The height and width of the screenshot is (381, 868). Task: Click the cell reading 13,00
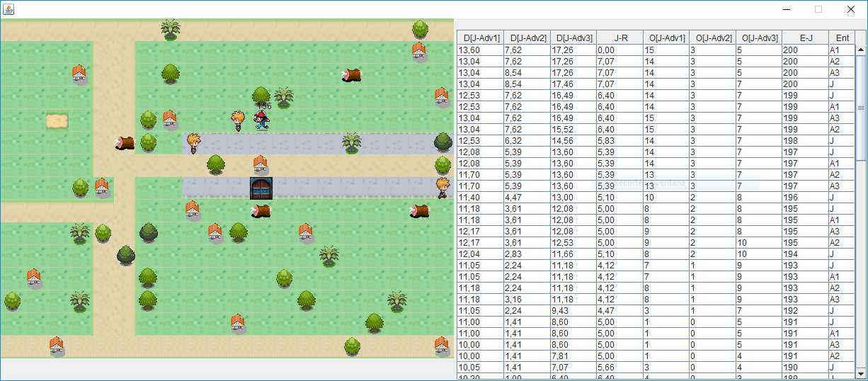(573, 198)
